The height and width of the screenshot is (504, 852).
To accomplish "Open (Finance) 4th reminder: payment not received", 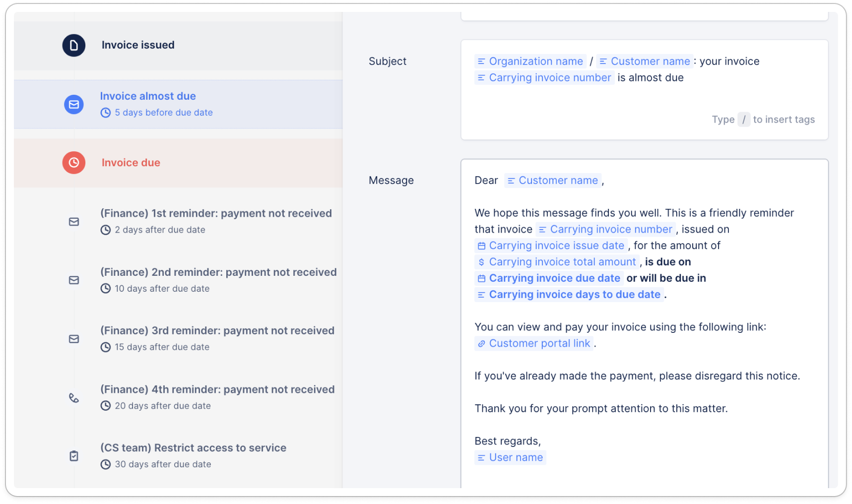I will (x=217, y=389).
